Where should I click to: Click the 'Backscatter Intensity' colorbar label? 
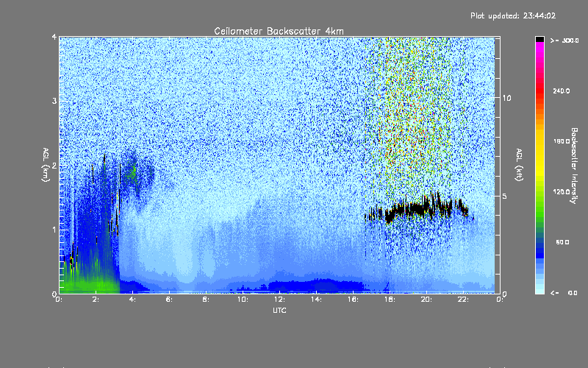click(573, 166)
